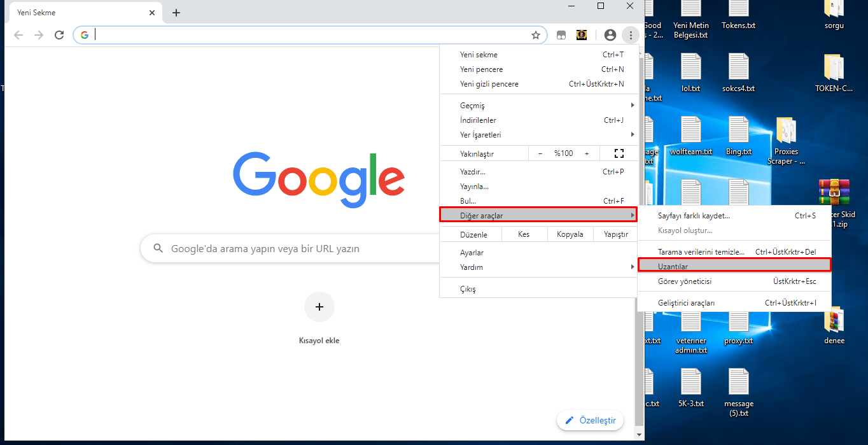The height and width of the screenshot is (445, 868).
Task: Bookmark page with the star icon
Action: pyautogui.click(x=536, y=35)
